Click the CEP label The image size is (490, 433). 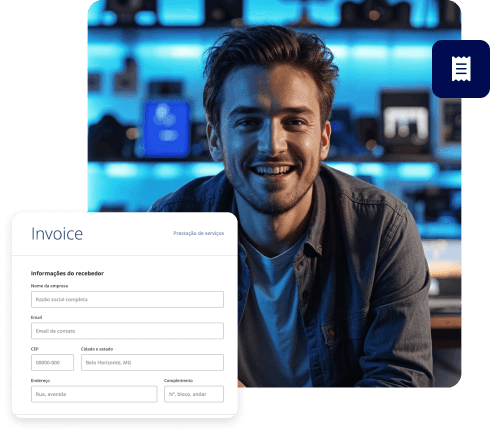(35, 349)
